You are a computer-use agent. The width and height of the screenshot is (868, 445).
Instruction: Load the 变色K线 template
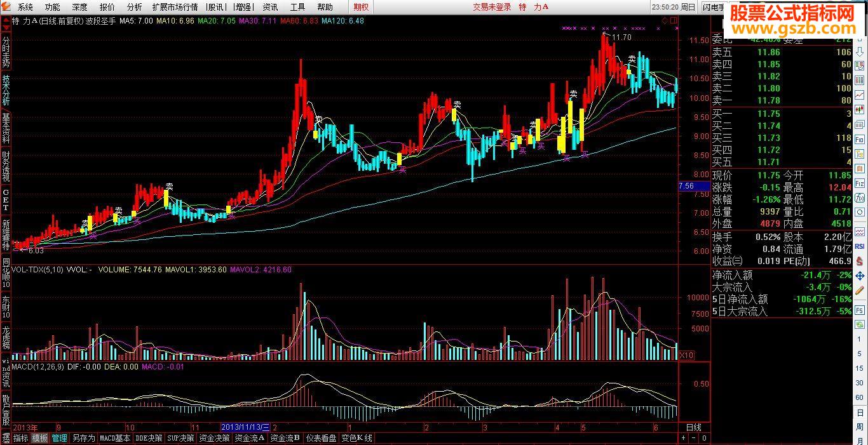(x=356, y=438)
